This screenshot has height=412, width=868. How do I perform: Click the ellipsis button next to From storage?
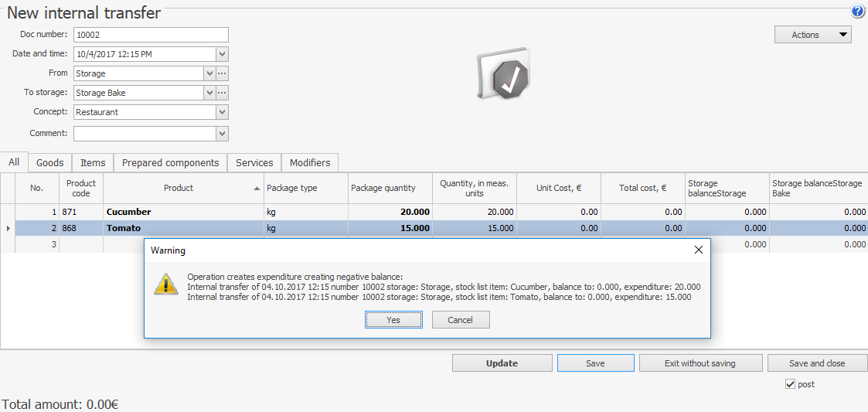(222, 73)
